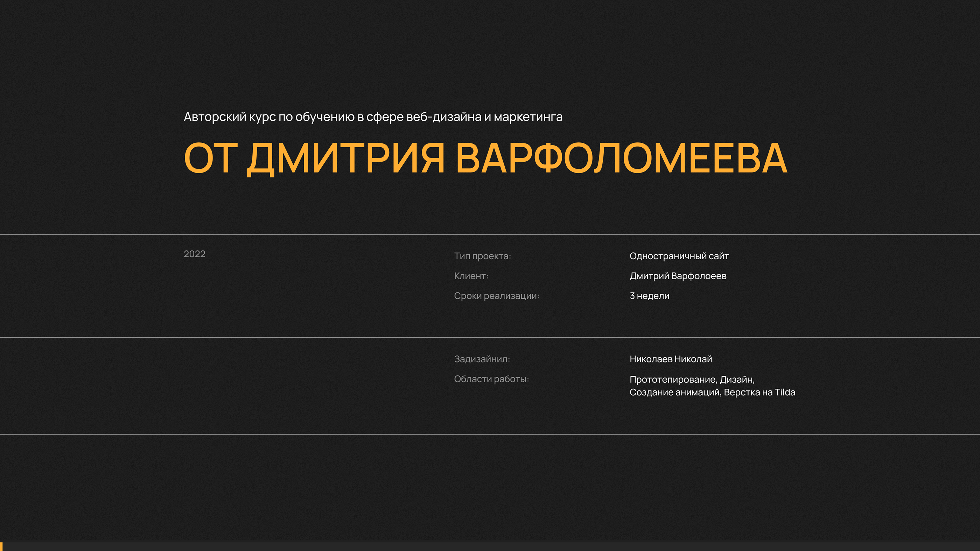This screenshot has height=551, width=980.
Task: Click the word "ДМИТРИЯ" in the title
Action: [x=345, y=158]
